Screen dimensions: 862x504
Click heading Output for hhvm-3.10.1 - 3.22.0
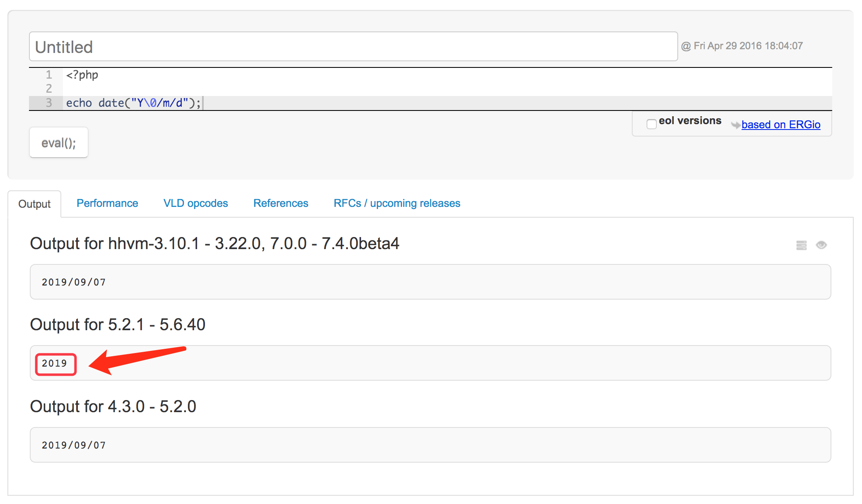pos(215,243)
